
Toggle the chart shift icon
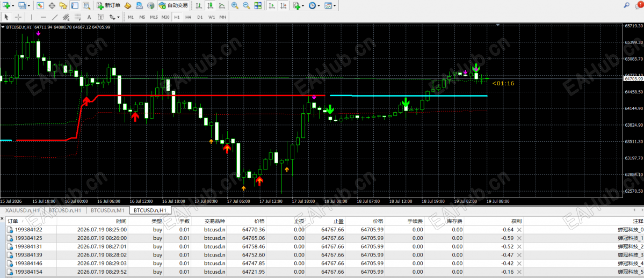[283, 6]
